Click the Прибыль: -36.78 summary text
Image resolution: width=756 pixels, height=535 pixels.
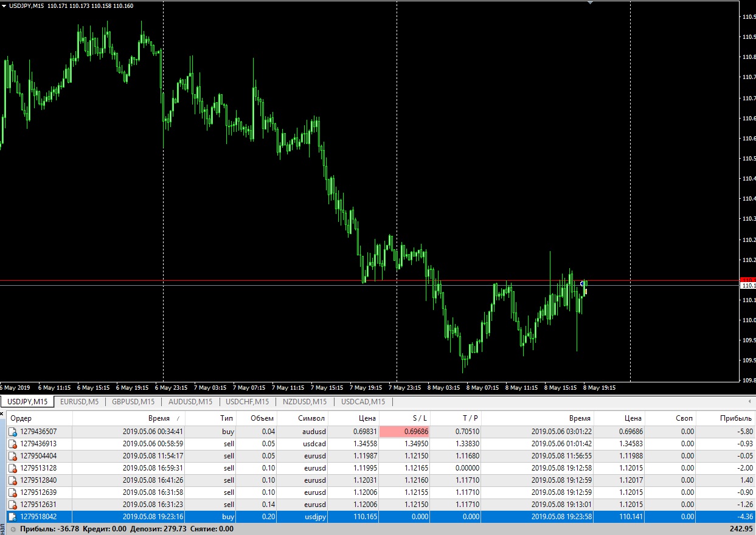click(x=49, y=529)
